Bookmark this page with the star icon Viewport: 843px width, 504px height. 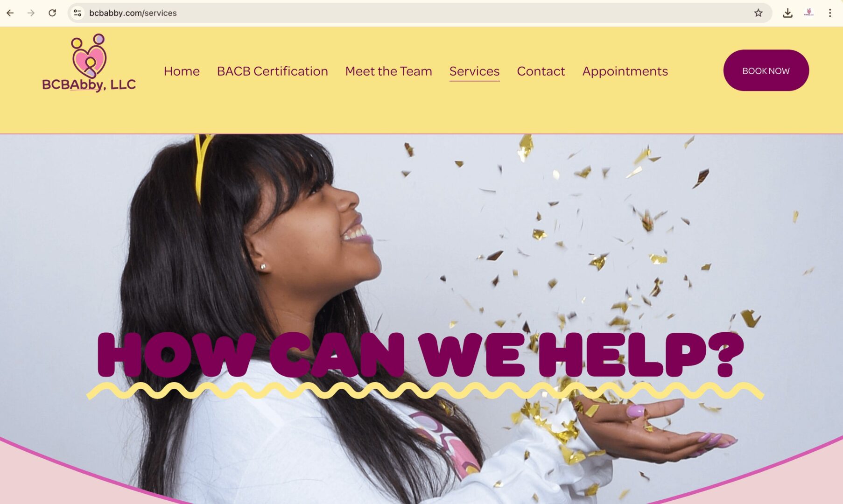pos(758,13)
